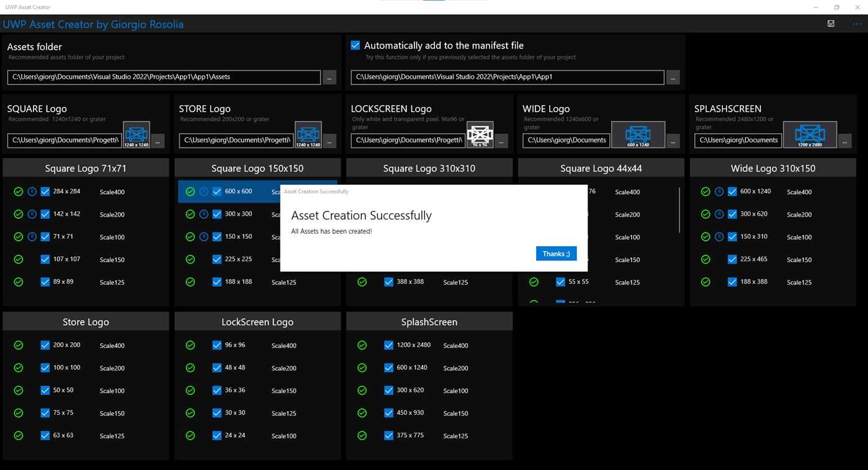The height and width of the screenshot is (470, 868).
Task: Click the "36 x 36" LockScreen size label
Action: pyautogui.click(x=235, y=390)
